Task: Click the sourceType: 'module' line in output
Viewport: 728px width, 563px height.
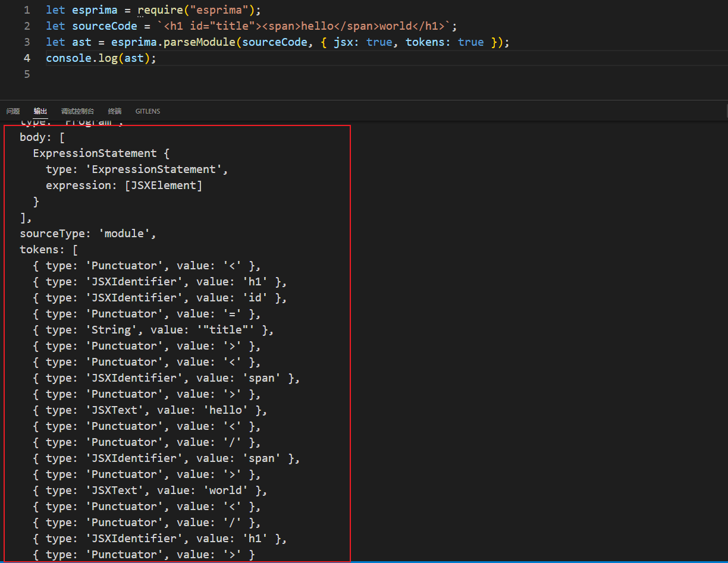Action: [87, 233]
